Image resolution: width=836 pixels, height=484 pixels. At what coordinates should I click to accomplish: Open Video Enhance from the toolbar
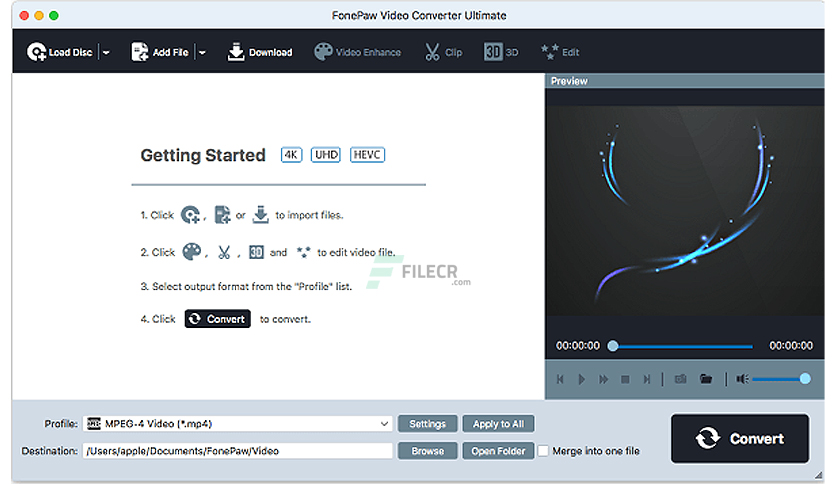(357, 52)
